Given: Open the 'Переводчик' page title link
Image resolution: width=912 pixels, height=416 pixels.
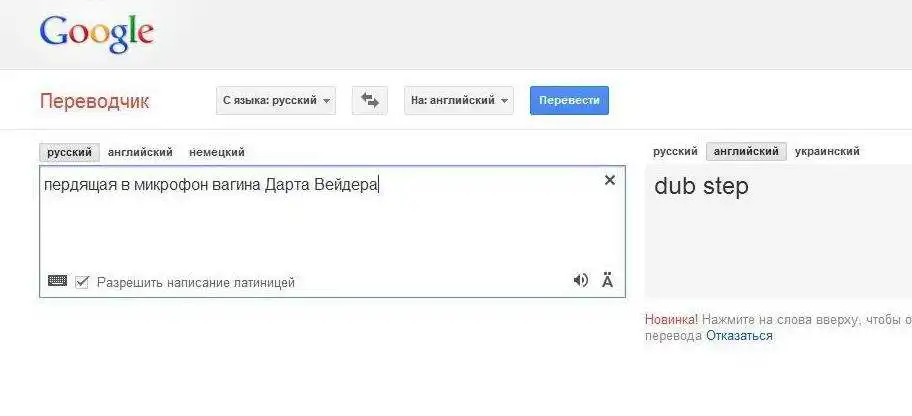Looking at the screenshot, I should click(94, 101).
